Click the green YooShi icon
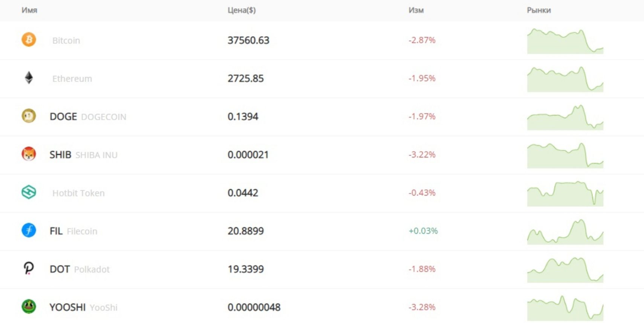 29,306
